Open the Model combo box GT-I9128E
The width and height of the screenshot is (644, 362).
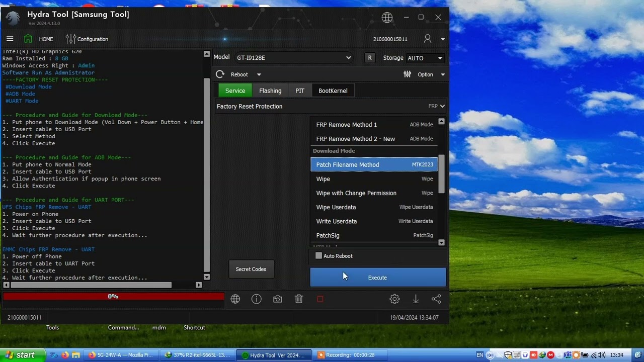[294, 58]
